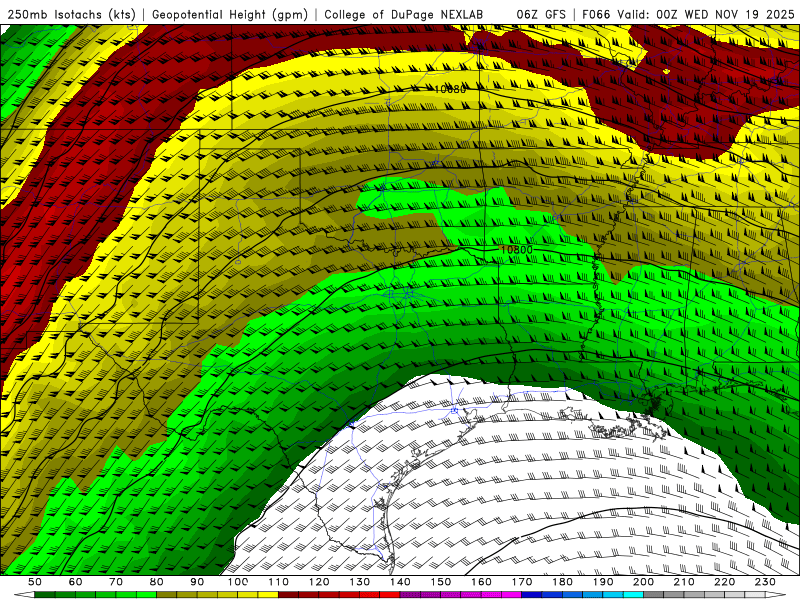Click the 10680 height contour label
This screenshot has height=600, width=800.
[x=449, y=89]
